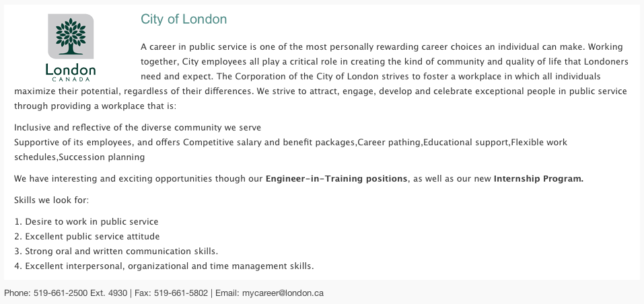644x304 pixels.
Task: Select the bold Internship Program text
Action: coord(538,179)
